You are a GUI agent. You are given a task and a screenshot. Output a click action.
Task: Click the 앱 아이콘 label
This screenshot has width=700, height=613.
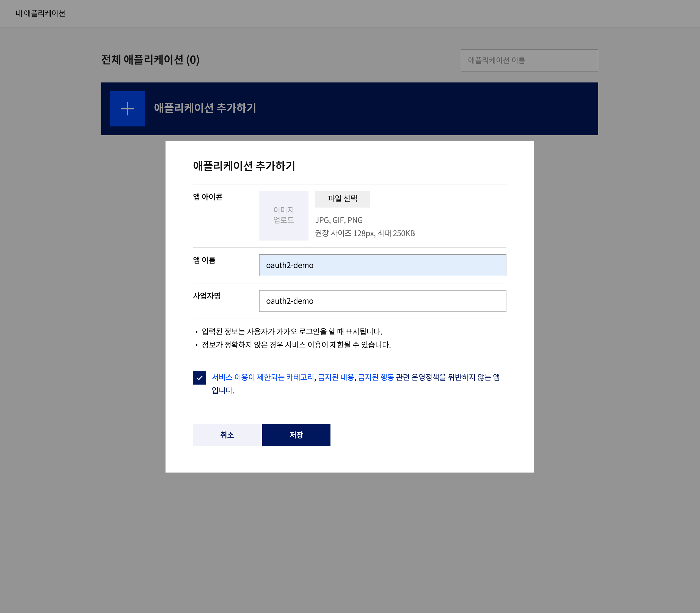208,197
